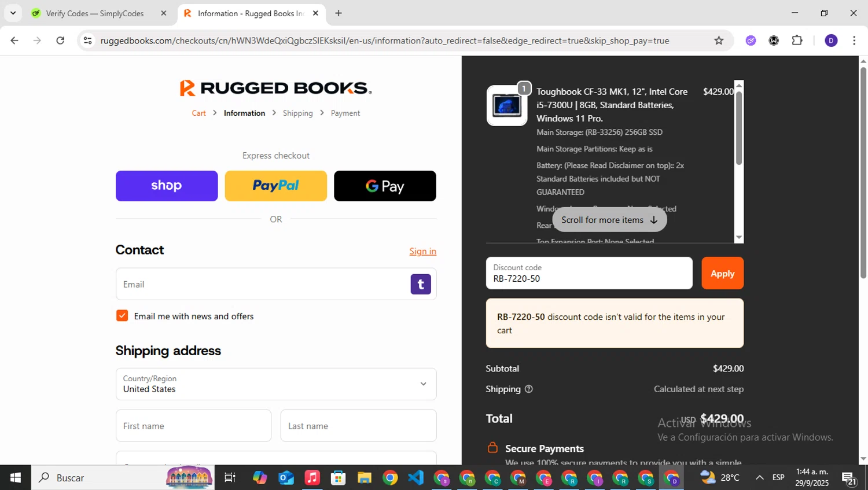Click Scroll for more items button

[609, 220]
